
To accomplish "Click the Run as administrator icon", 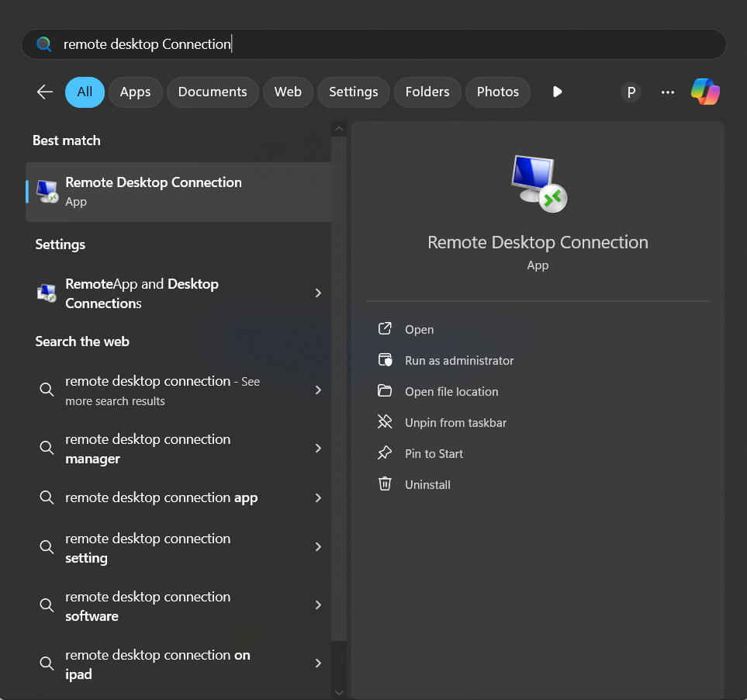I will click(385, 360).
